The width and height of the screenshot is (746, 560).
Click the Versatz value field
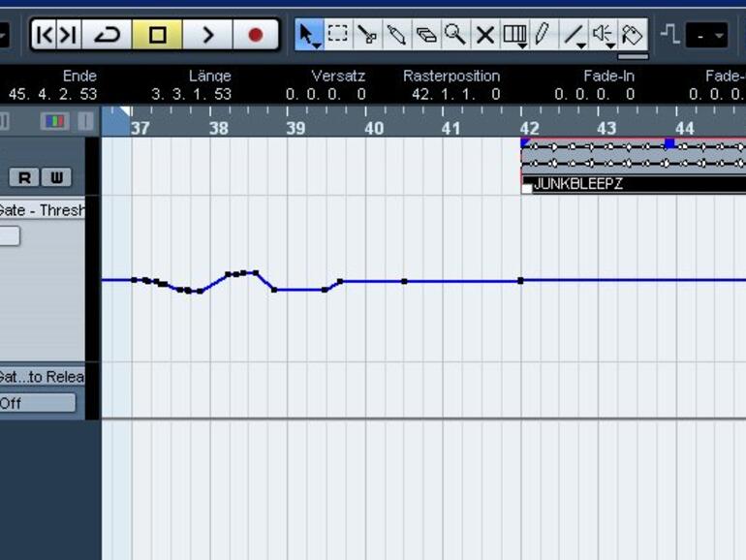pos(326,94)
